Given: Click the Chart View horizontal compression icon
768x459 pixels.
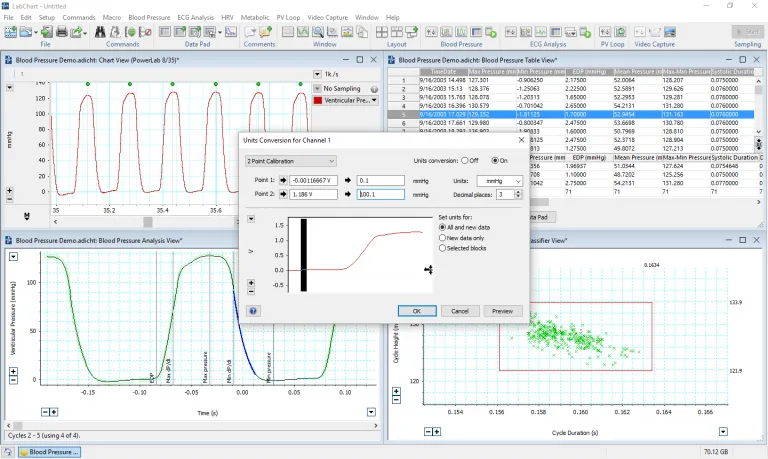Looking at the screenshot, I should (27, 216).
